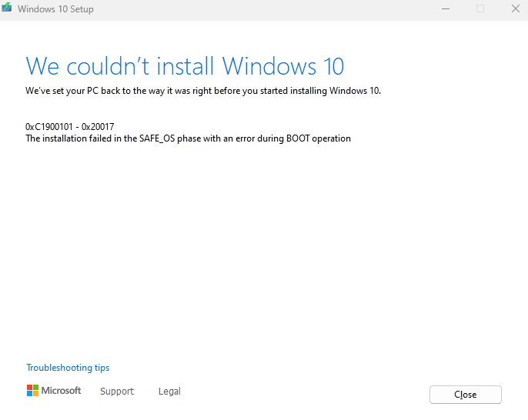The height and width of the screenshot is (420, 528).
Task: Open the Support link
Action: (117, 391)
